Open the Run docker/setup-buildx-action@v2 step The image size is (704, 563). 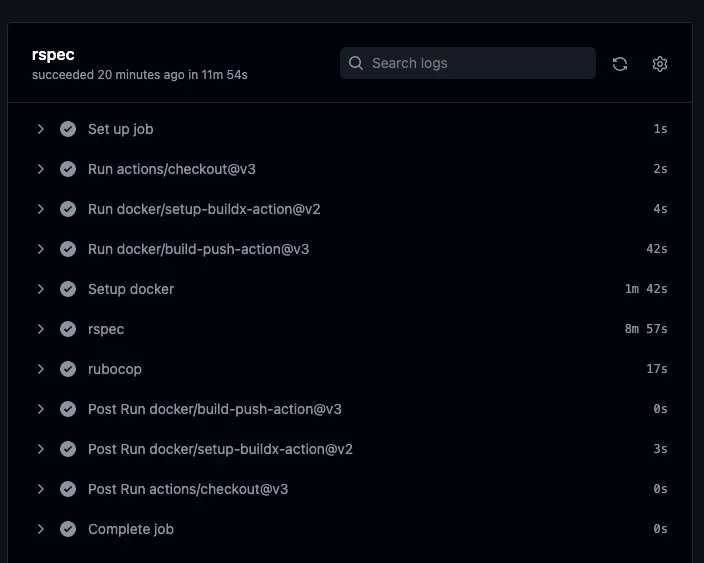(204, 209)
